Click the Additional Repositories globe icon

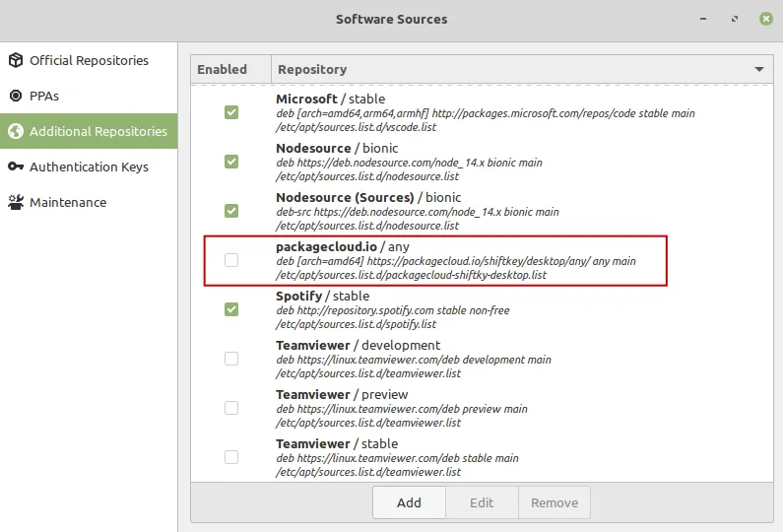tap(16, 131)
